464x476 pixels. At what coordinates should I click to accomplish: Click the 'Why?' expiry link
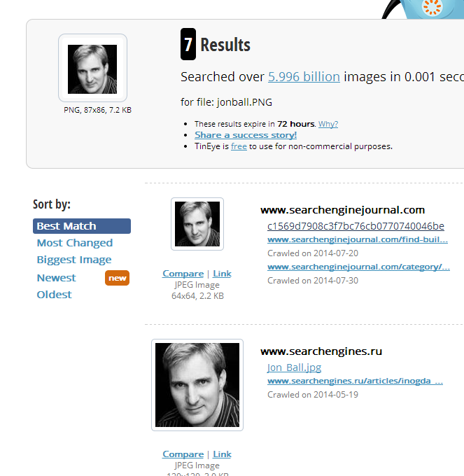tap(328, 124)
